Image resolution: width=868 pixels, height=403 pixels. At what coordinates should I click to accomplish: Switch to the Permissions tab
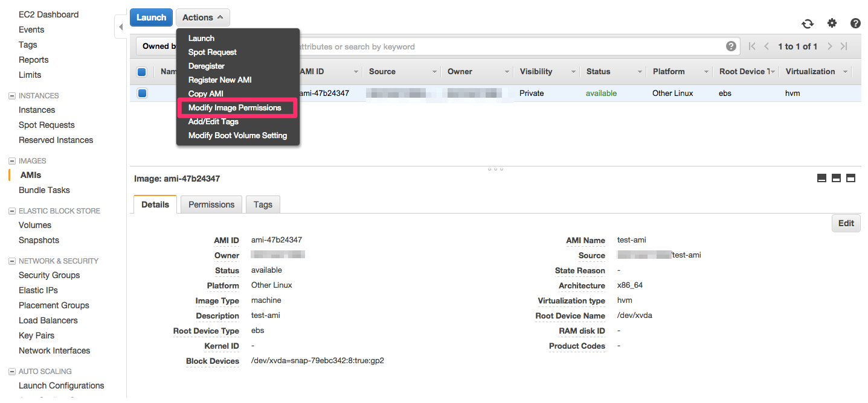211,205
